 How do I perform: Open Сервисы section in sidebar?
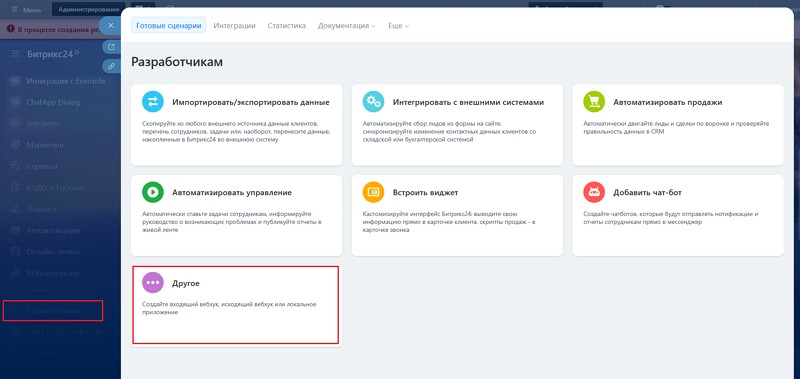(x=42, y=167)
